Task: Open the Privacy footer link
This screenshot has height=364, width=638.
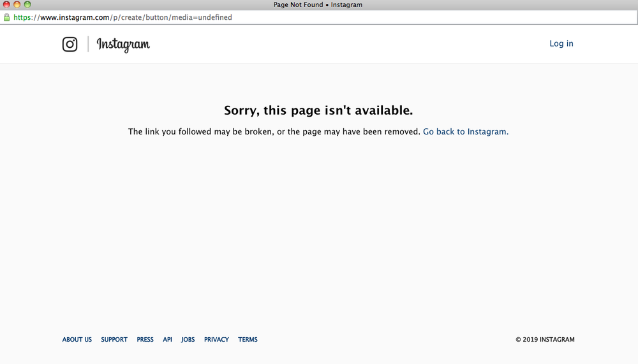Action: [216, 340]
